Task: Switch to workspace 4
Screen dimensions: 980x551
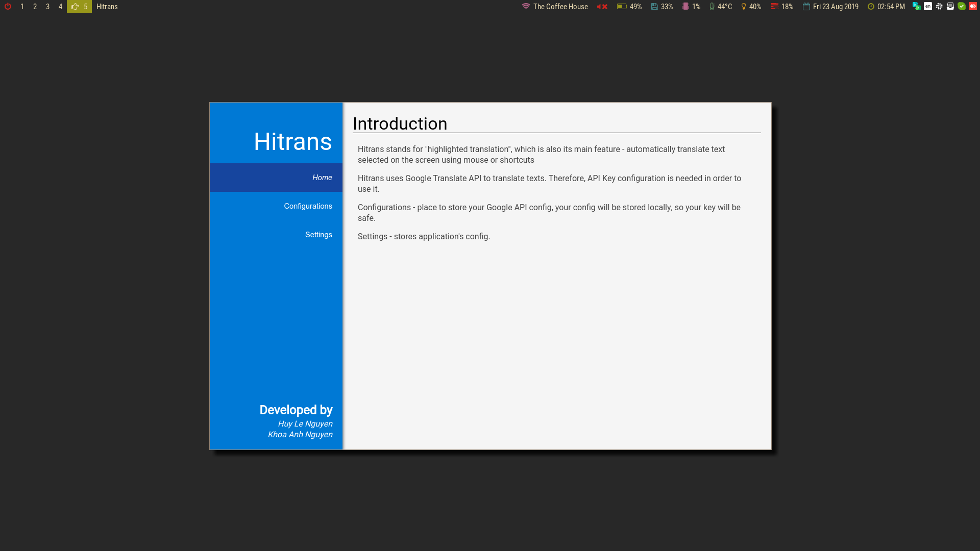Action: pyautogui.click(x=60, y=7)
